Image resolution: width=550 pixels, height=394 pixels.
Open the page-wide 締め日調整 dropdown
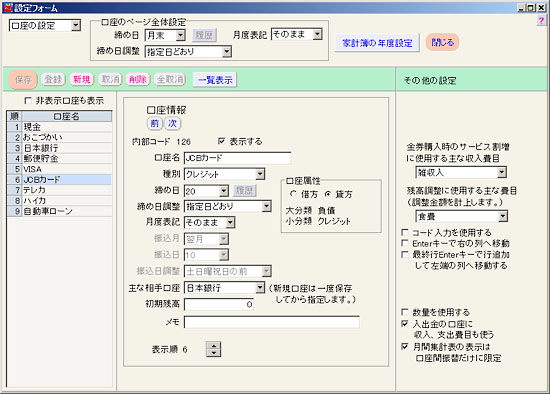click(x=227, y=52)
